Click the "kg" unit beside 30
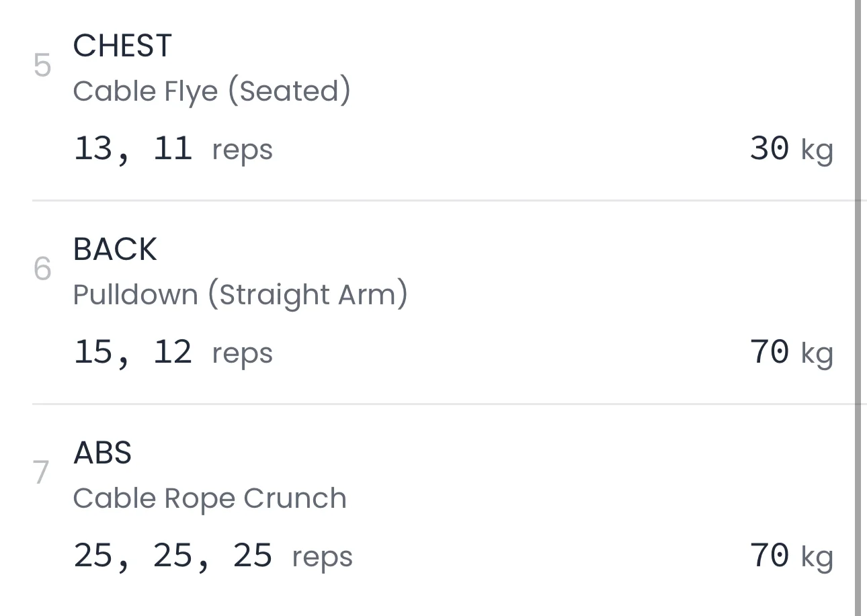The image size is (867, 616). click(817, 150)
